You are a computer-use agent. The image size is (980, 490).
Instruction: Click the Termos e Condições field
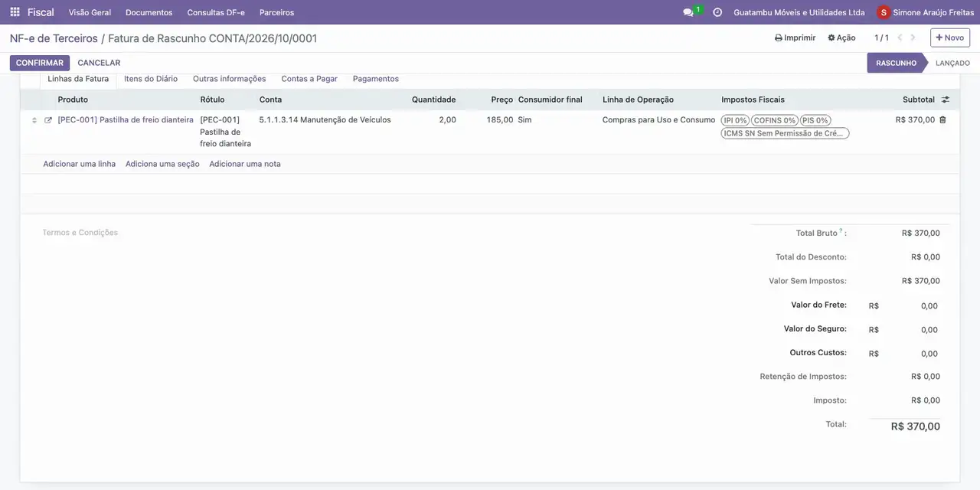pyautogui.click(x=80, y=233)
